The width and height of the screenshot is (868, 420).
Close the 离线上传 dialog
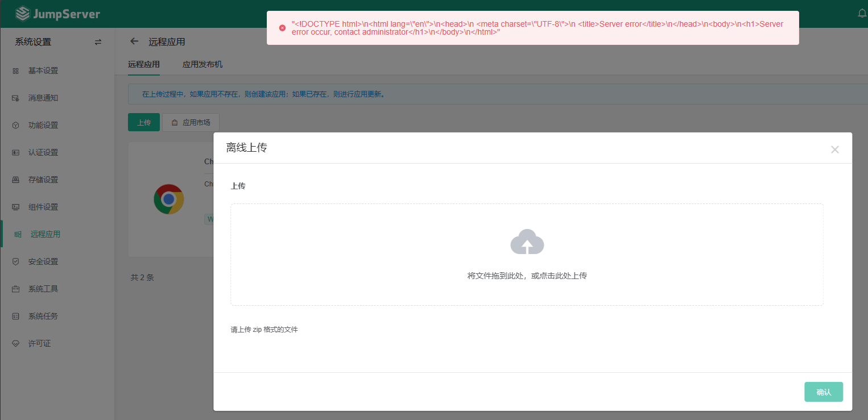pos(834,149)
